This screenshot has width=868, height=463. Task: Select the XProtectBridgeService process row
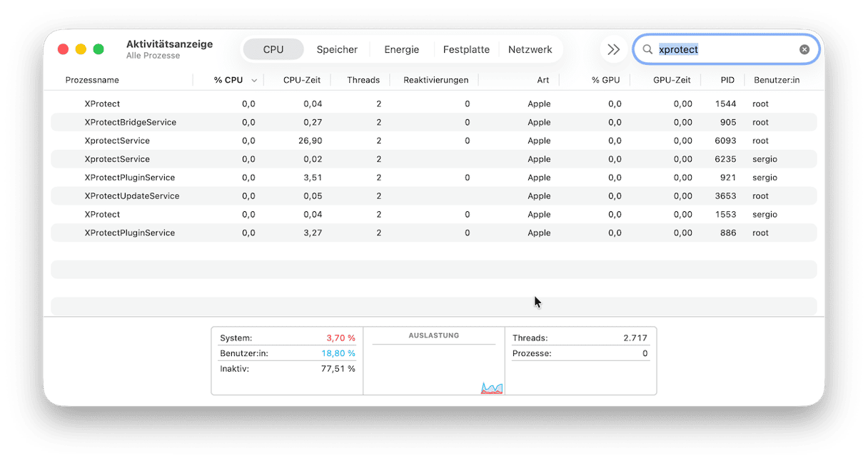click(x=130, y=123)
